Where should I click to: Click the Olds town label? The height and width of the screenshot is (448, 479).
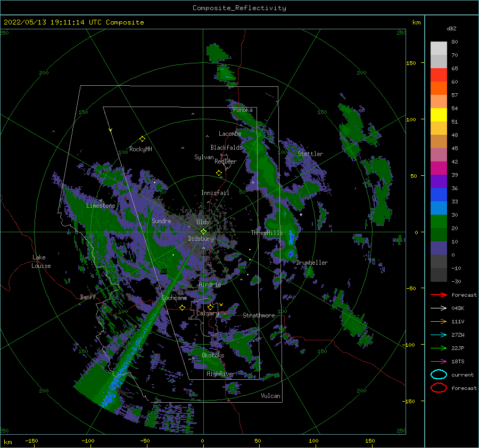pyautogui.click(x=203, y=222)
